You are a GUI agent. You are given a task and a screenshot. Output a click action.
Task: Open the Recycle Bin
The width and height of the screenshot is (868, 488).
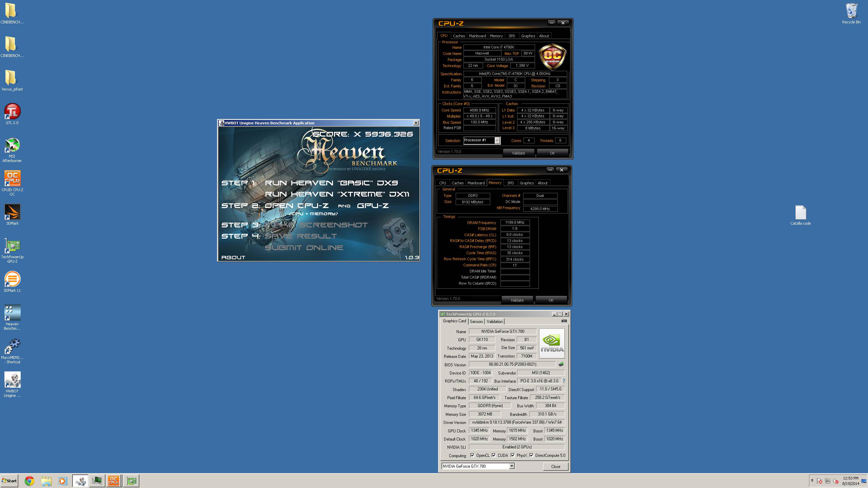[x=851, y=14]
